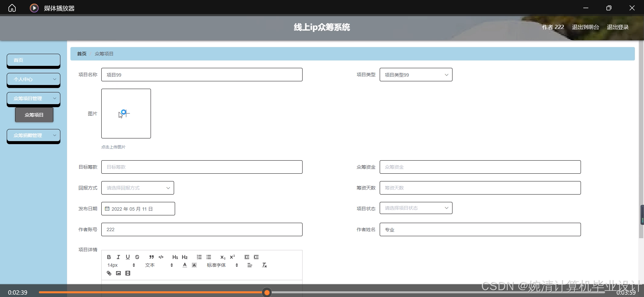Minimize the media player window
Viewport: 644px width, 297px height.
point(586,8)
